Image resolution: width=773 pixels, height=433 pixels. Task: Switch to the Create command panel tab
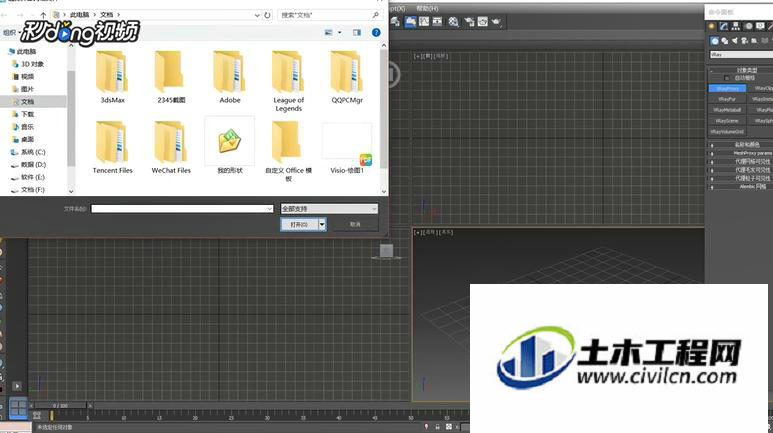point(711,26)
